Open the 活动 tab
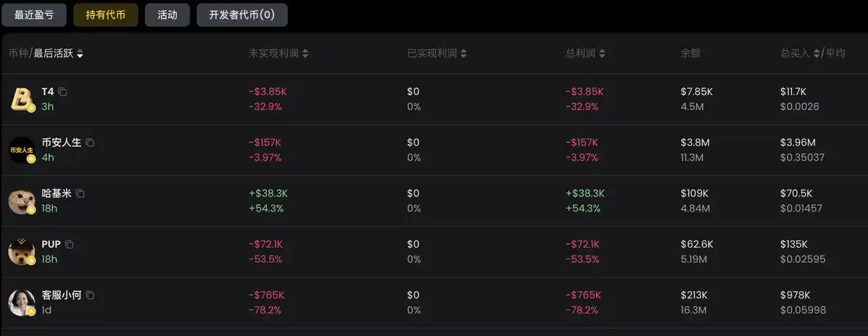 point(167,14)
